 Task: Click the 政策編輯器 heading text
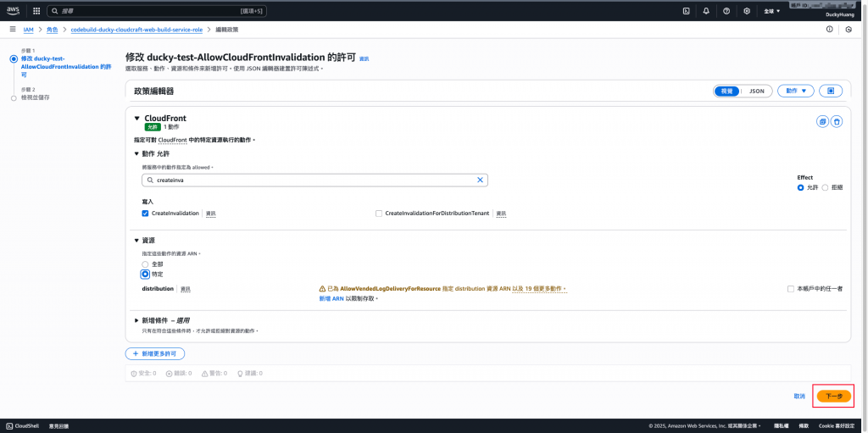[154, 92]
